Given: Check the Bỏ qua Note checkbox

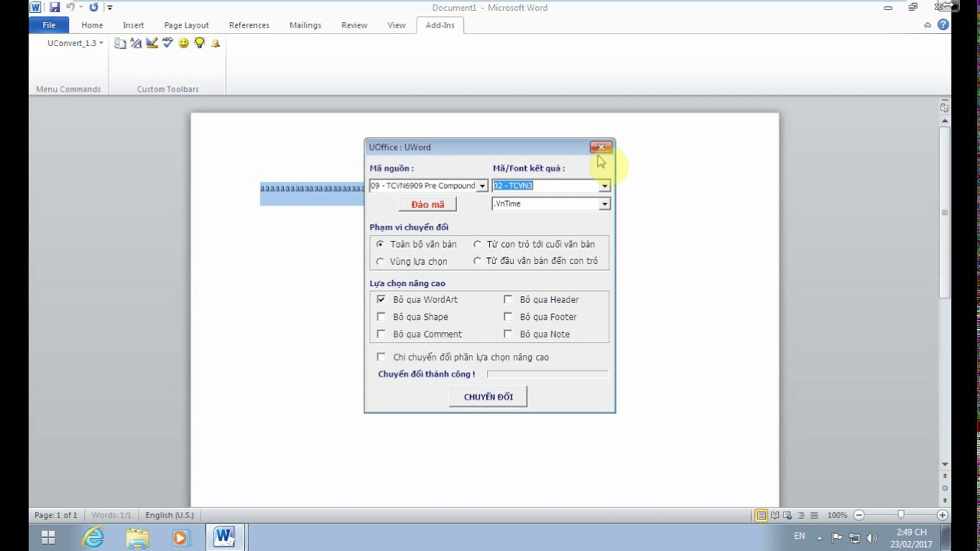Looking at the screenshot, I should (x=508, y=334).
